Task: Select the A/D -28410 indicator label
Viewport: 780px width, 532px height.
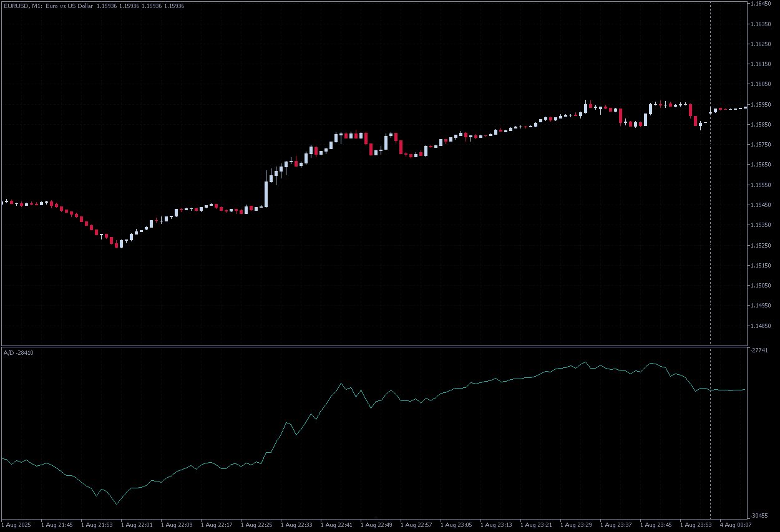Action: coord(19,353)
